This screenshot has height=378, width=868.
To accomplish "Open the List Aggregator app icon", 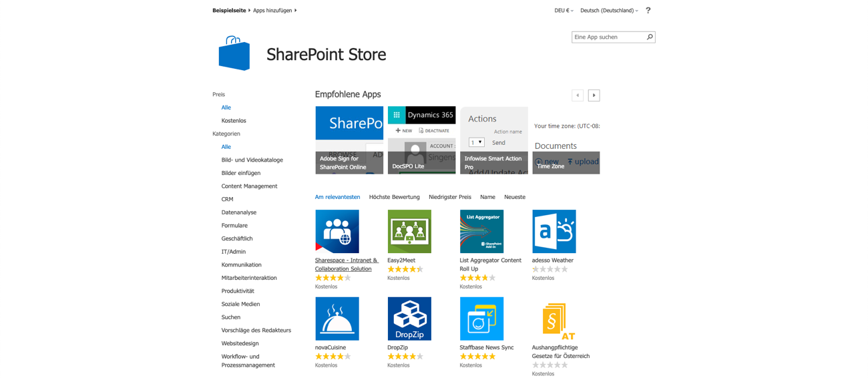I will point(481,232).
